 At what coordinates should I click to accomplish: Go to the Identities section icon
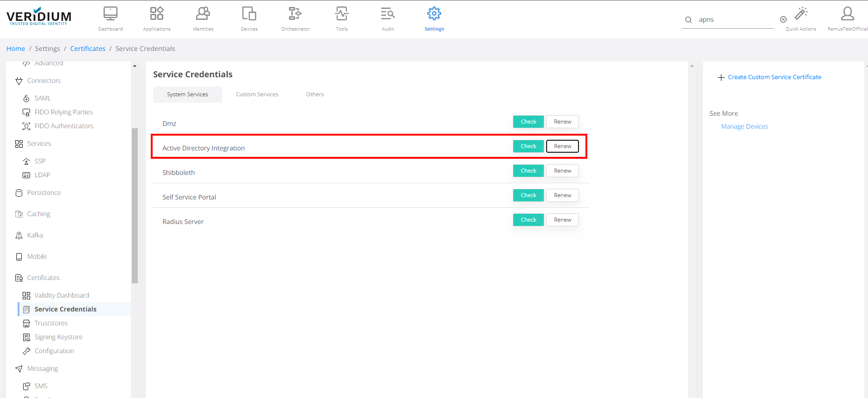tap(203, 14)
